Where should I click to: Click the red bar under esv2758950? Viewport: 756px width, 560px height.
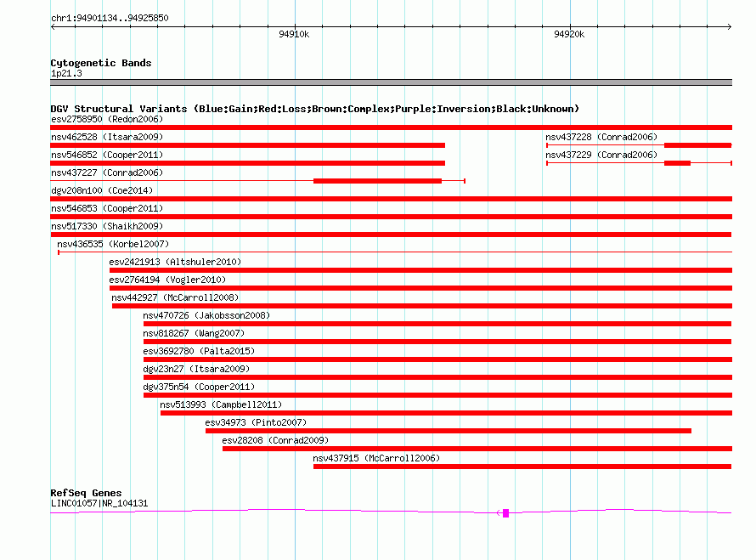pyautogui.click(x=391, y=127)
